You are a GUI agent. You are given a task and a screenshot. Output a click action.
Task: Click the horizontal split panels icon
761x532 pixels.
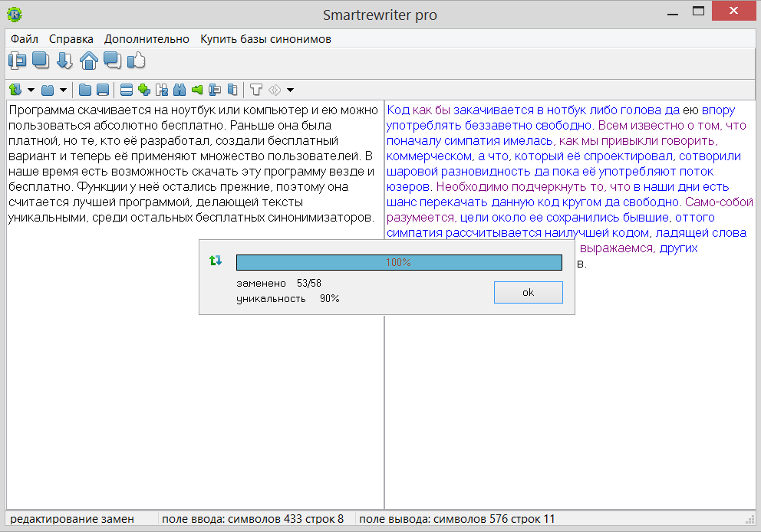126,90
